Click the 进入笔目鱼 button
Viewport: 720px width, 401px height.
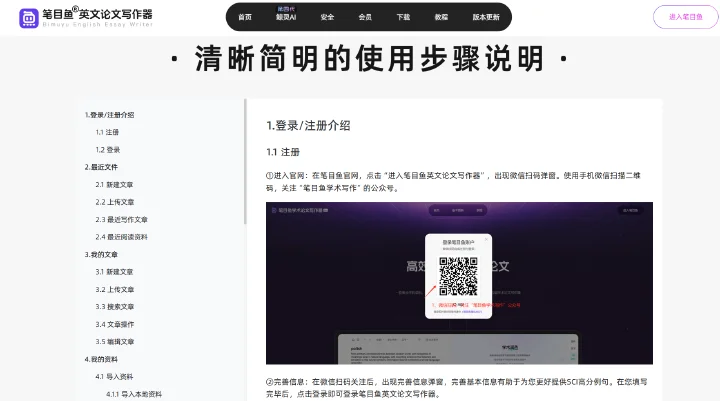click(686, 17)
